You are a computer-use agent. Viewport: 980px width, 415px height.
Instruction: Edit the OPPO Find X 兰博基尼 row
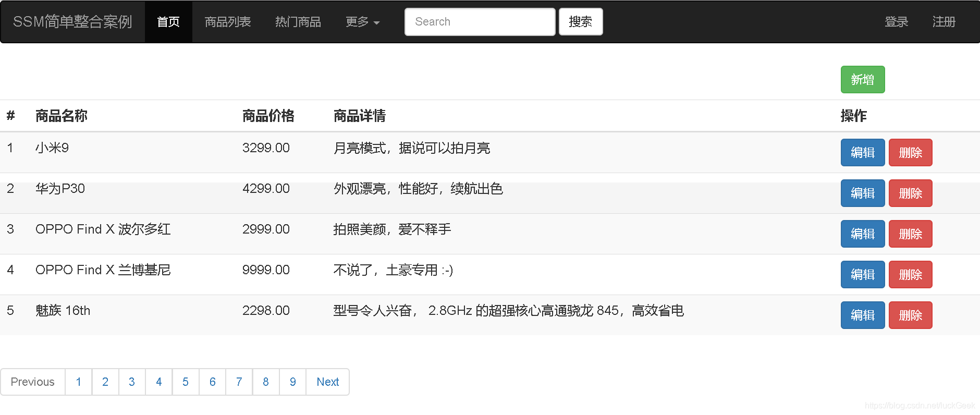pos(863,275)
